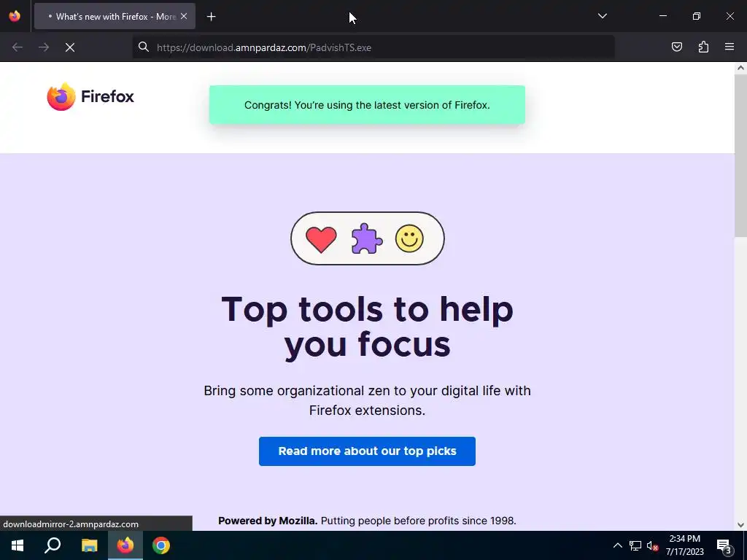This screenshot has width=747, height=560.
Task: Click the search magnifier in address bar
Action: click(144, 47)
